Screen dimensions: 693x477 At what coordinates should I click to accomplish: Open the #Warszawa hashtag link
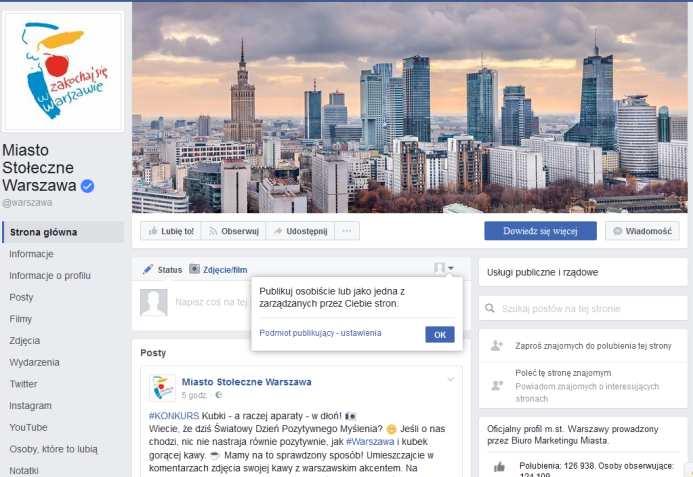tap(369, 442)
